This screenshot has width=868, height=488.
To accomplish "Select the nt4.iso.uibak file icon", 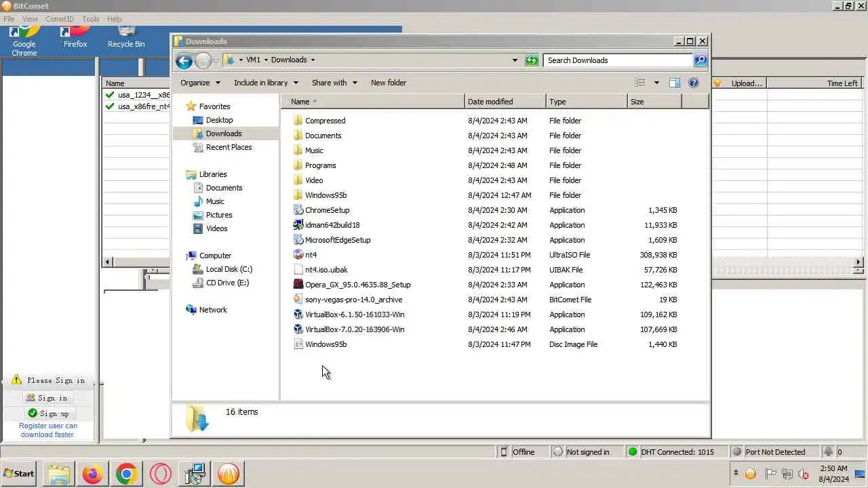I will (x=298, y=270).
